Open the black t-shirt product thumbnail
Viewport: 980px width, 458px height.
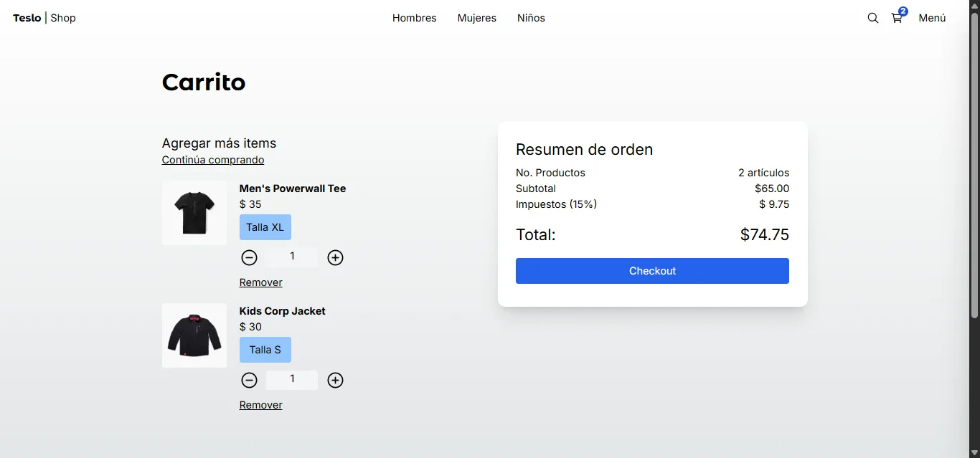(194, 213)
